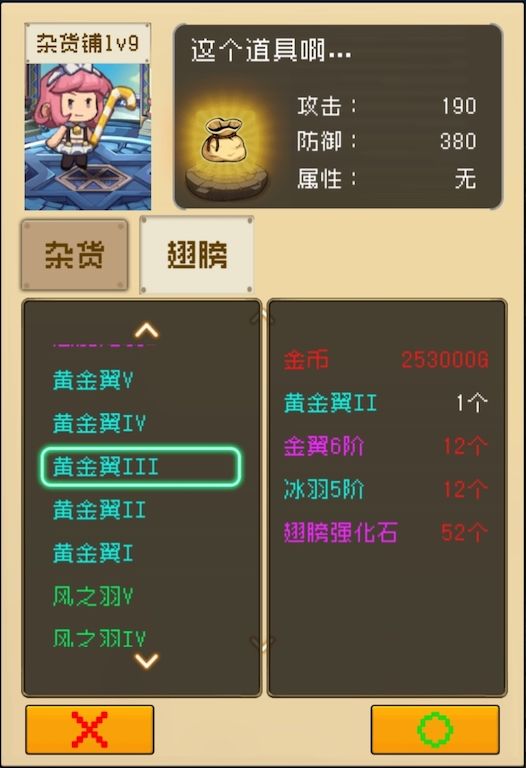The width and height of the screenshot is (526, 768).
Task: Switch to the 杂货 tab
Action: (74, 255)
